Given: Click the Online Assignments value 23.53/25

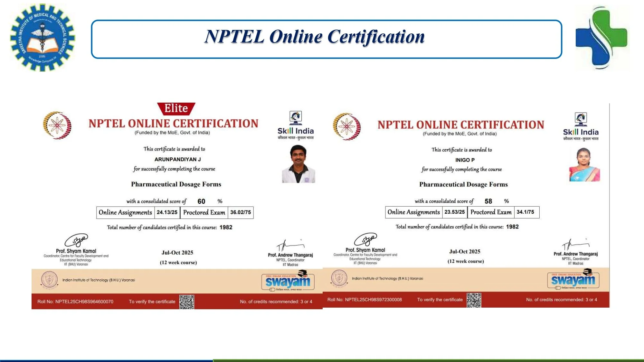Looking at the screenshot, I should click(x=455, y=212).
